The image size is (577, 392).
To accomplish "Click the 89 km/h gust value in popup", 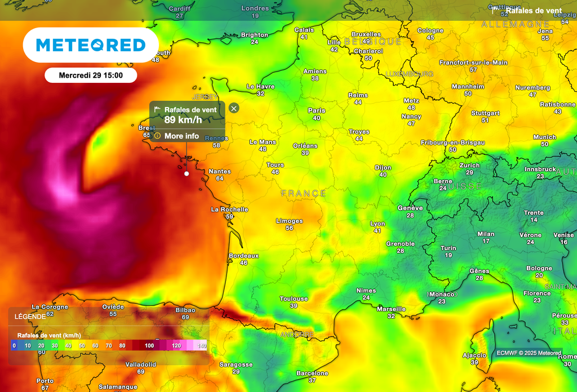I will click(183, 119).
